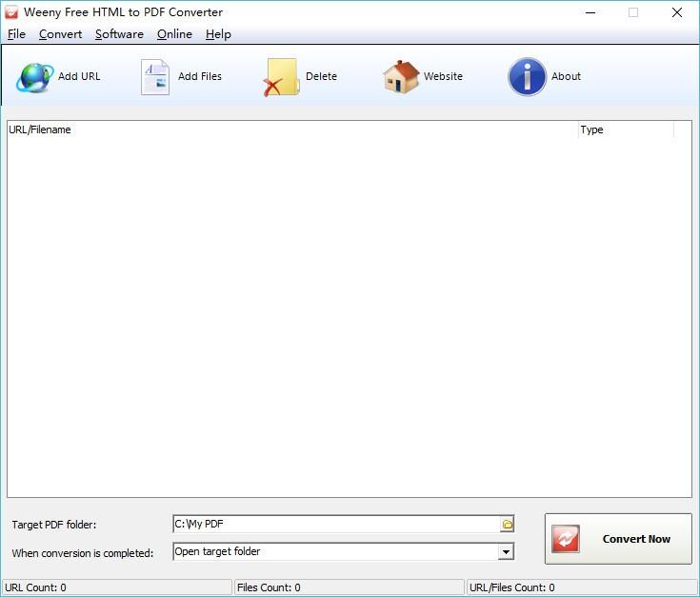Click the Add Files label
This screenshot has height=597, width=700.
pyautogui.click(x=200, y=76)
